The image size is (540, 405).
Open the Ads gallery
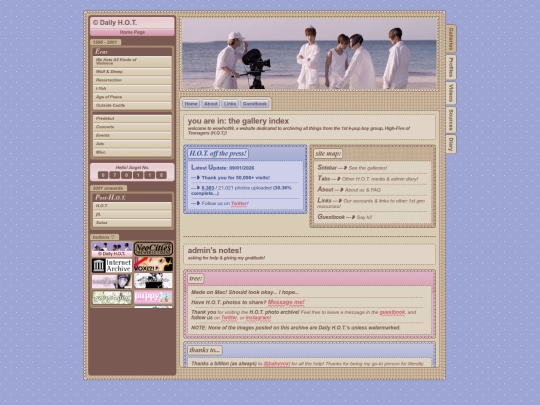(132, 144)
